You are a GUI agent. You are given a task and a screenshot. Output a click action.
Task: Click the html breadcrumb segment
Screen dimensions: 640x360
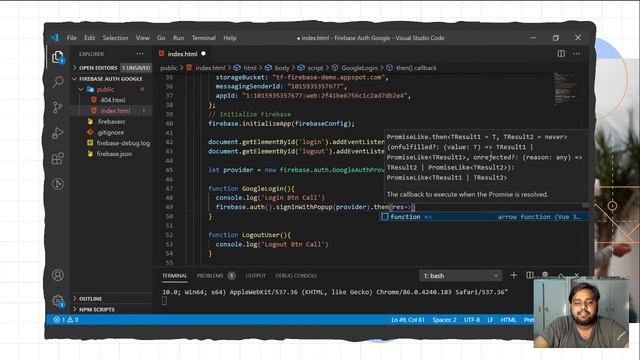coord(250,68)
